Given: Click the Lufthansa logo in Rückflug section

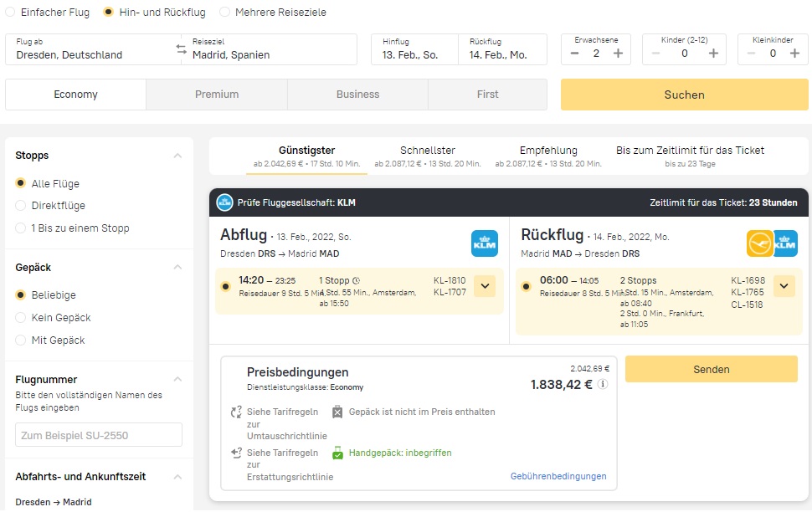Looking at the screenshot, I should (759, 243).
